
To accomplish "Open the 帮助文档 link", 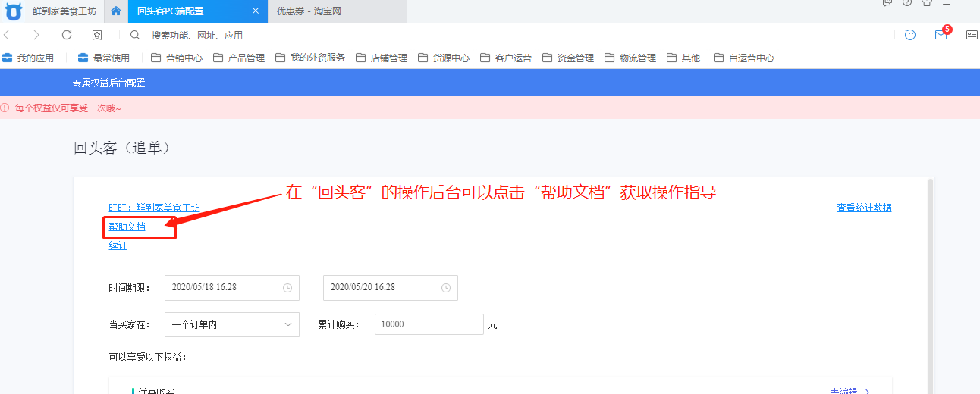I will click(x=127, y=227).
